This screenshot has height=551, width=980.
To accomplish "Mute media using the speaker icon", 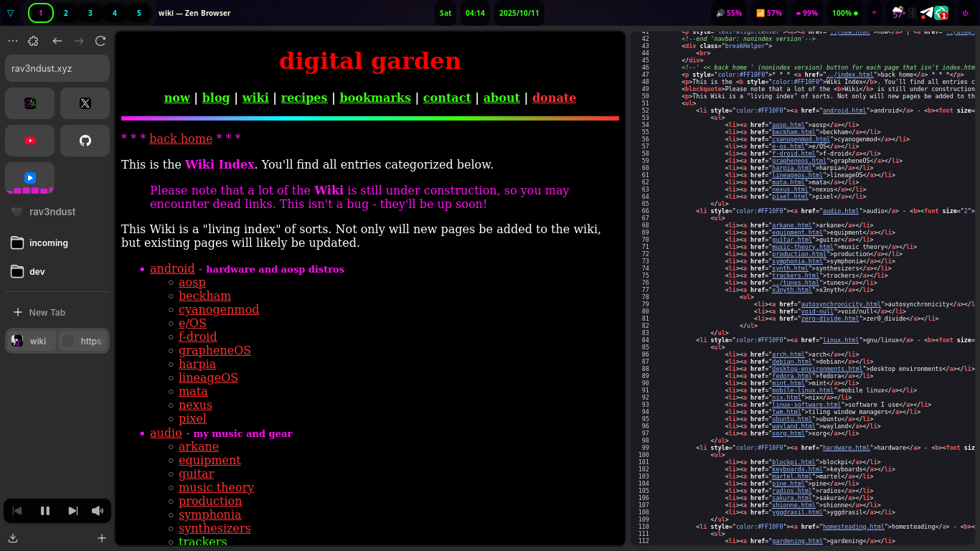I will (97, 511).
